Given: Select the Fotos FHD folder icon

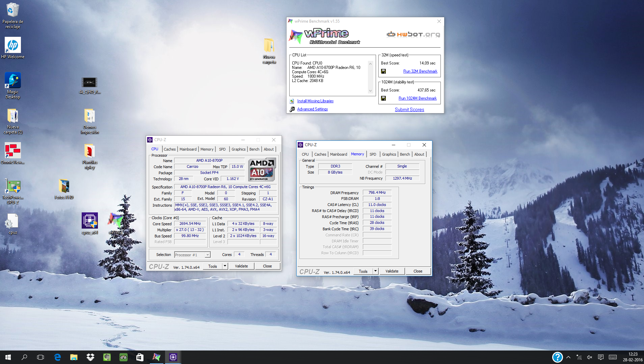Looking at the screenshot, I should coord(64,189).
